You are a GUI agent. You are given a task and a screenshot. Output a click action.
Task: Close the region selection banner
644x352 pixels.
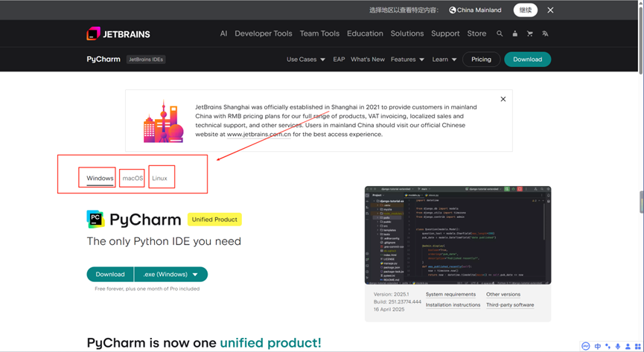point(550,10)
